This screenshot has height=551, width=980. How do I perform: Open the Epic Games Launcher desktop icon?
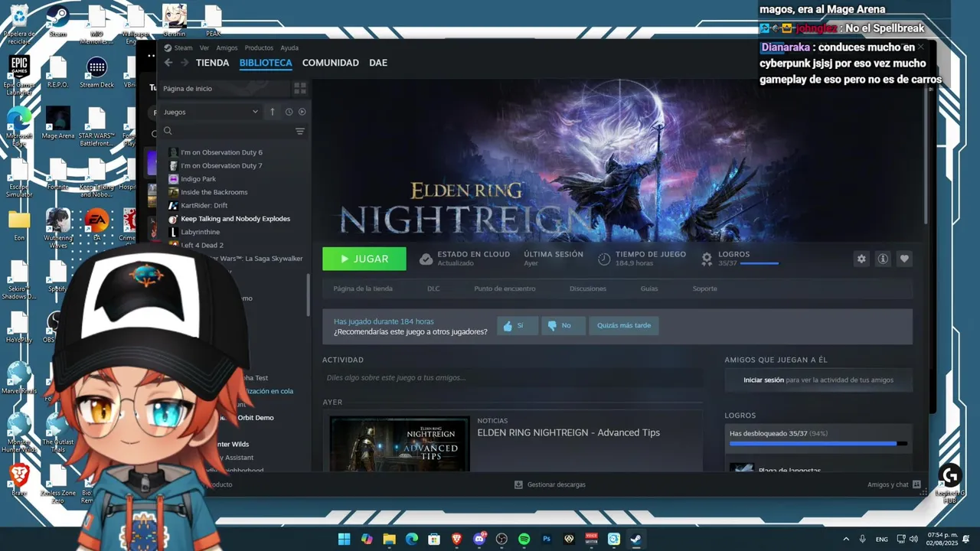click(x=19, y=74)
